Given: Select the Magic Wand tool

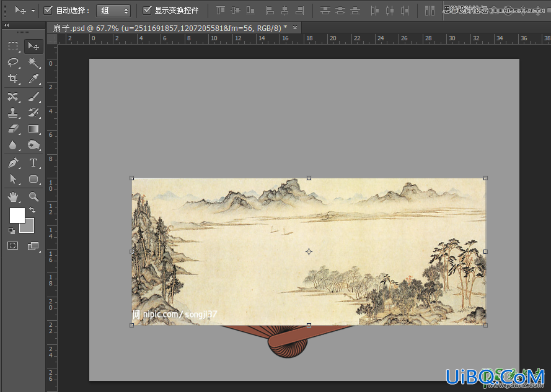Looking at the screenshot, I should pos(33,62).
